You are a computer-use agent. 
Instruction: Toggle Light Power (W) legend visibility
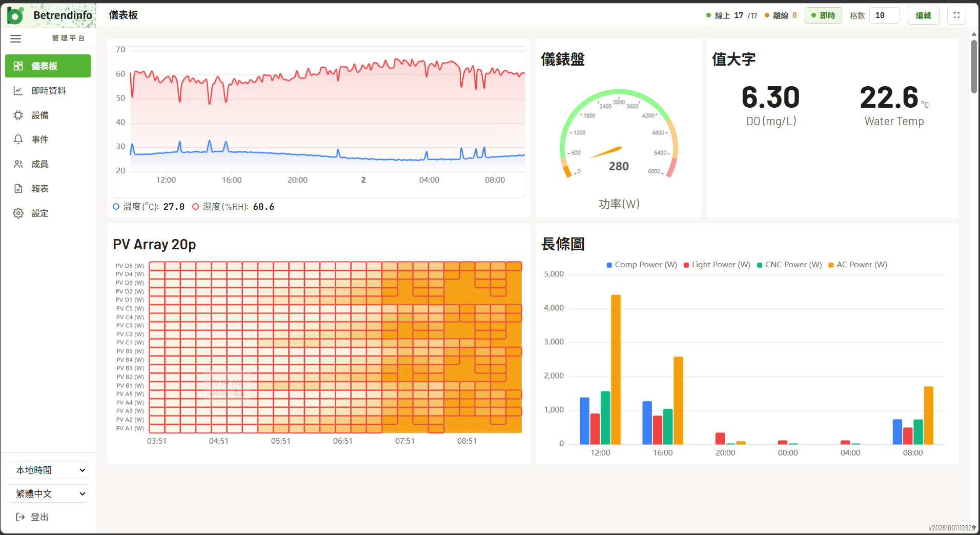coord(717,265)
